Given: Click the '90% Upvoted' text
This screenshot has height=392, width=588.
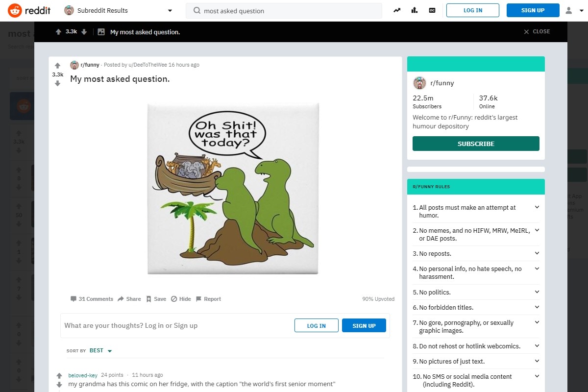Looking at the screenshot, I should click(378, 299).
